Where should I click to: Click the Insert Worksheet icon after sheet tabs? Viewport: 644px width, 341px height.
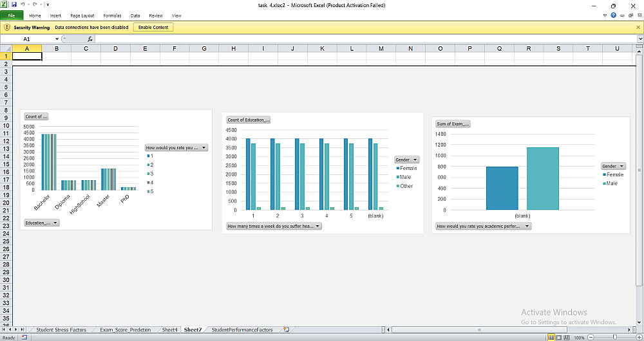click(287, 329)
